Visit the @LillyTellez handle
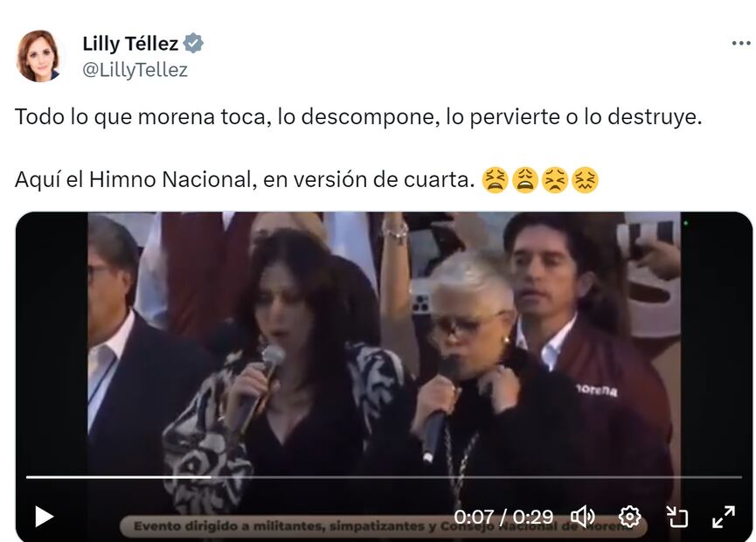Image resolution: width=756 pixels, height=542 pixels. 135,70
